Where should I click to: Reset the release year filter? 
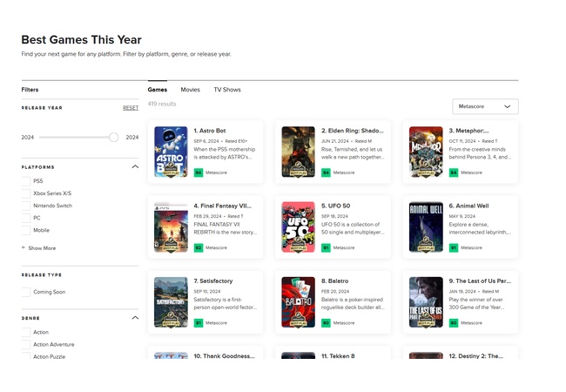tap(131, 107)
